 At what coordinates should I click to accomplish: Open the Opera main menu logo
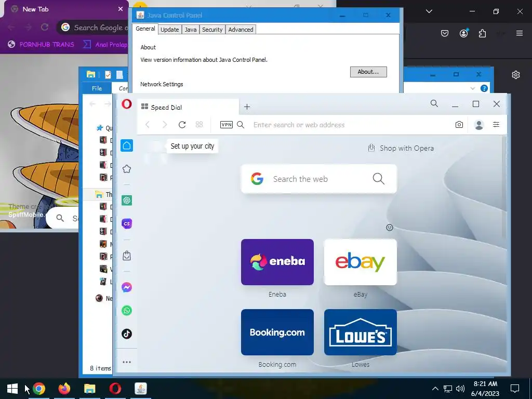127,104
